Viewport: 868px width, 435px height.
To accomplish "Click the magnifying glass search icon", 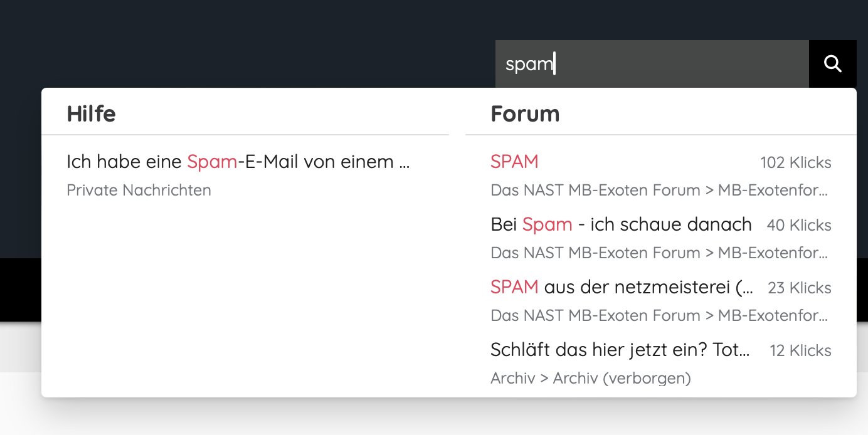I will click(832, 64).
